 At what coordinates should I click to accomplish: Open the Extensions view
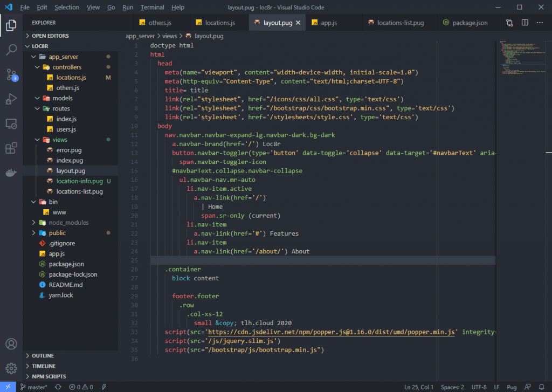tap(11, 148)
